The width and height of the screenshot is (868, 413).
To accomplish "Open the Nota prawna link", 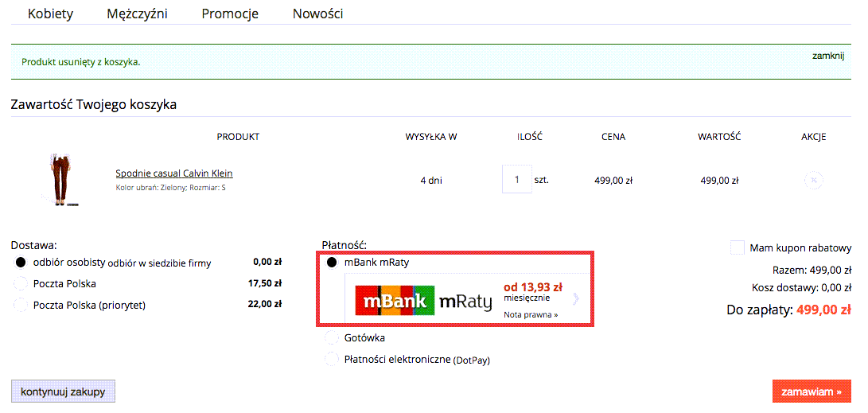I will pos(531,314).
